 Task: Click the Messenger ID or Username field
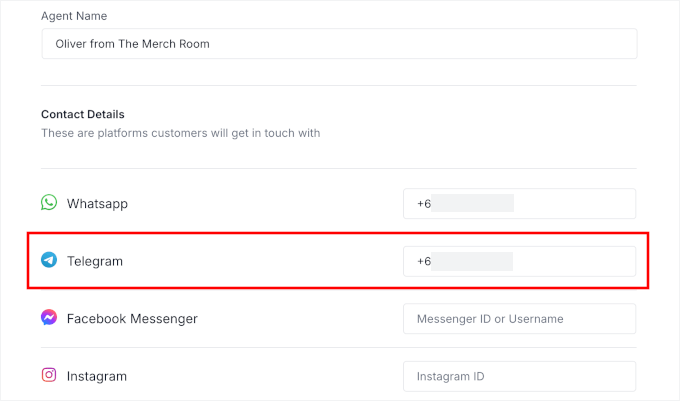519,319
